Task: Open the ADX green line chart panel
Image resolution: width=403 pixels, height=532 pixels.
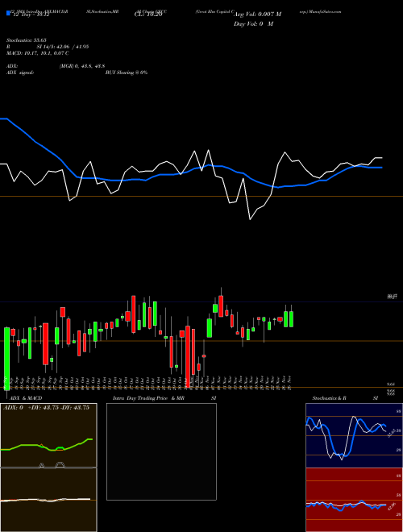Action: coord(48,435)
